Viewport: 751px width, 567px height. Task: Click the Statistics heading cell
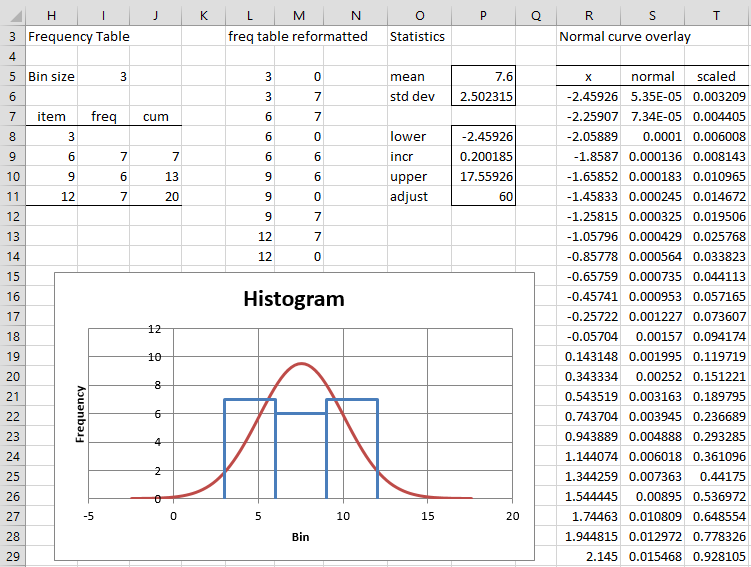(x=417, y=36)
